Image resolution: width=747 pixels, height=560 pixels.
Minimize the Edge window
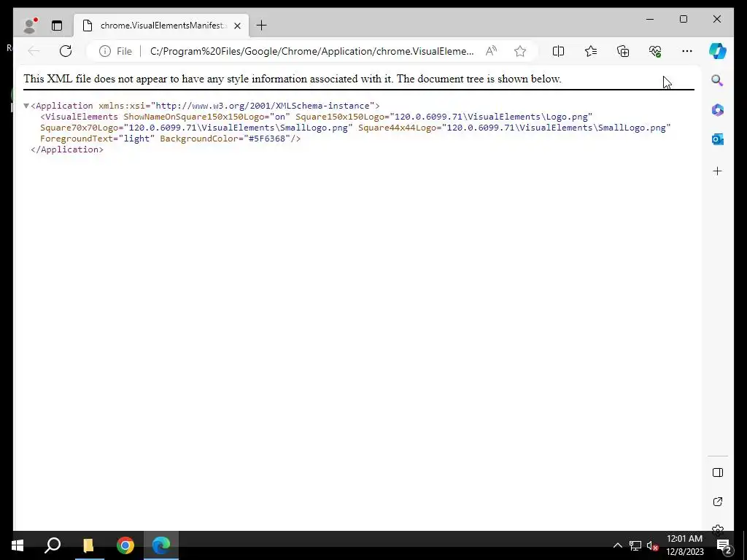tap(650, 19)
